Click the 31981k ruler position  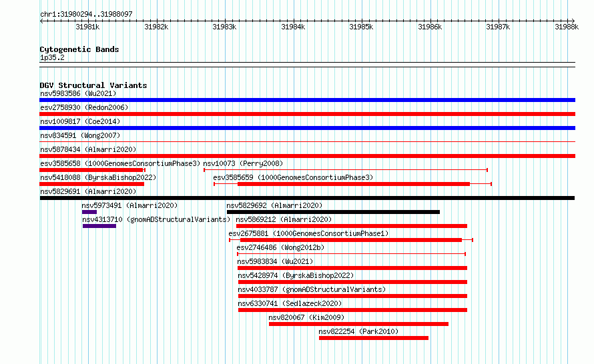point(87,27)
